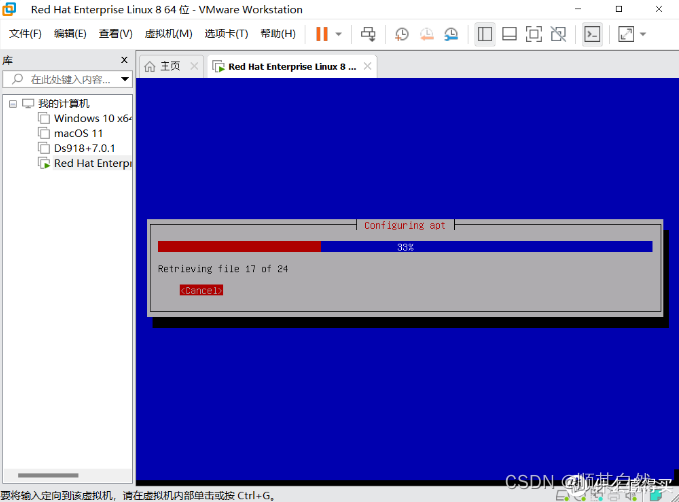Screen dimensions: 679x502
Task: Click the stretch guest display icon
Action: pyautogui.click(x=626, y=34)
